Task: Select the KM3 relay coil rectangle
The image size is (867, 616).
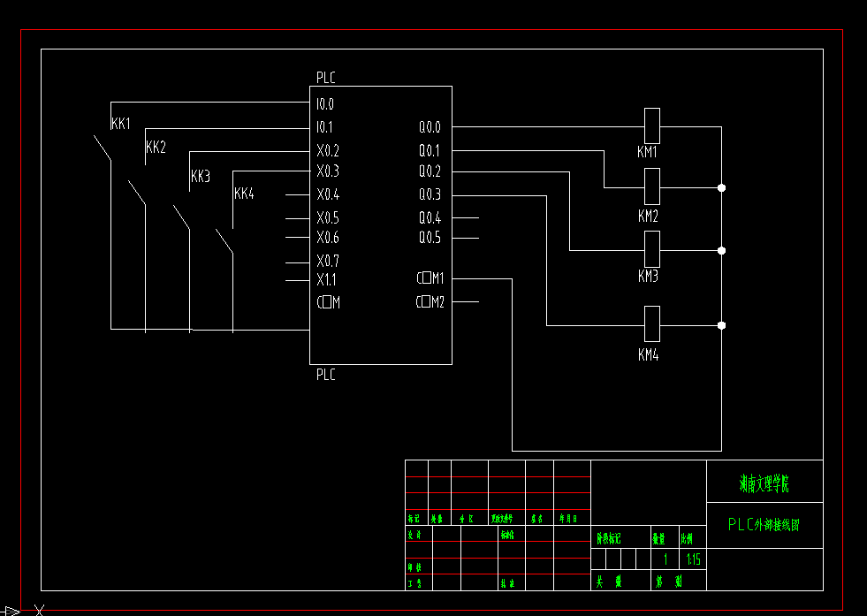Action: (652, 249)
